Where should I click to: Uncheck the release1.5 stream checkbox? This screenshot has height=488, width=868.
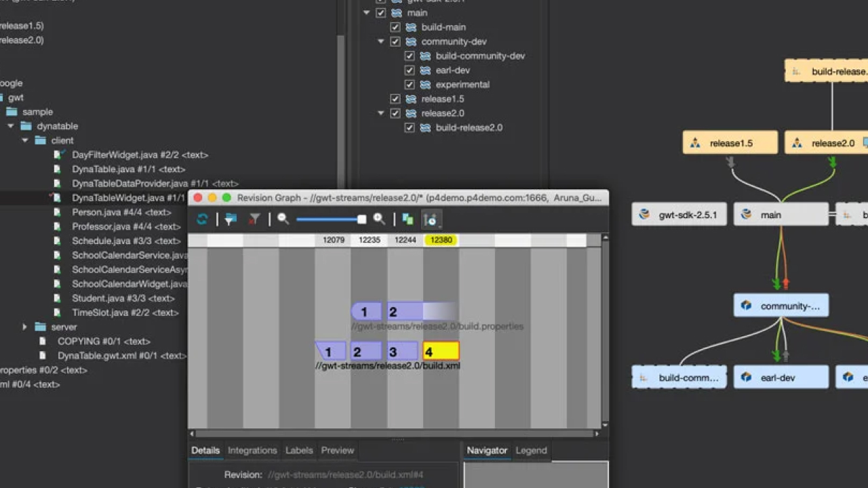tap(395, 99)
